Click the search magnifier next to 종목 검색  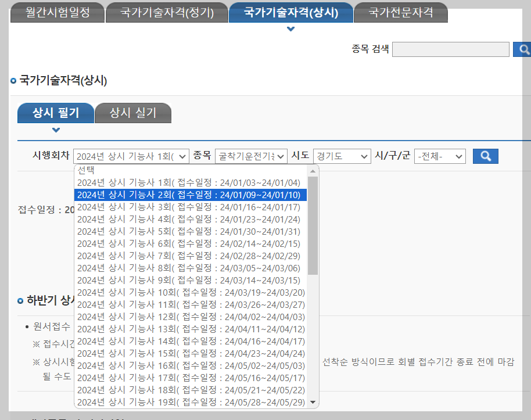click(522, 49)
